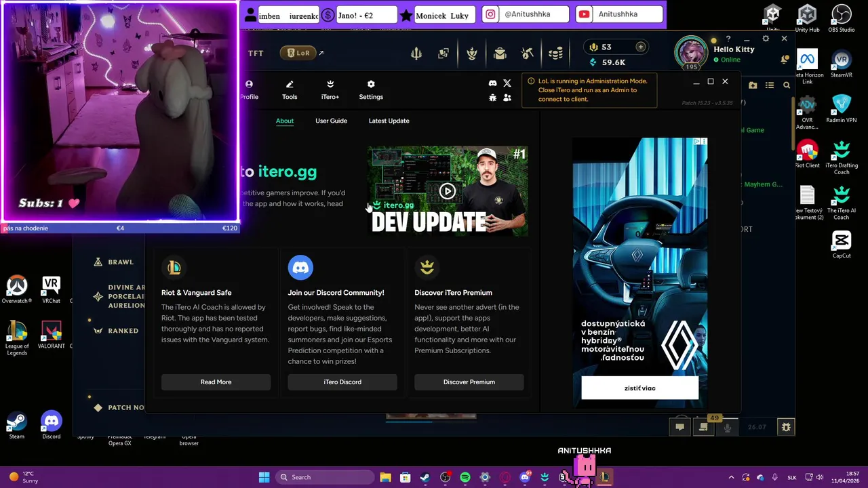Open League client settings gear
Viewport: 868px width, 488px height.
point(766,39)
